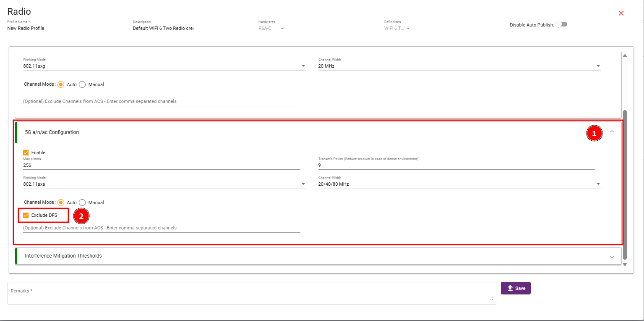Open the 20/40/80 MHz Channel Width dropdown
Screen dimensions: 644x321
(x=598, y=184)
